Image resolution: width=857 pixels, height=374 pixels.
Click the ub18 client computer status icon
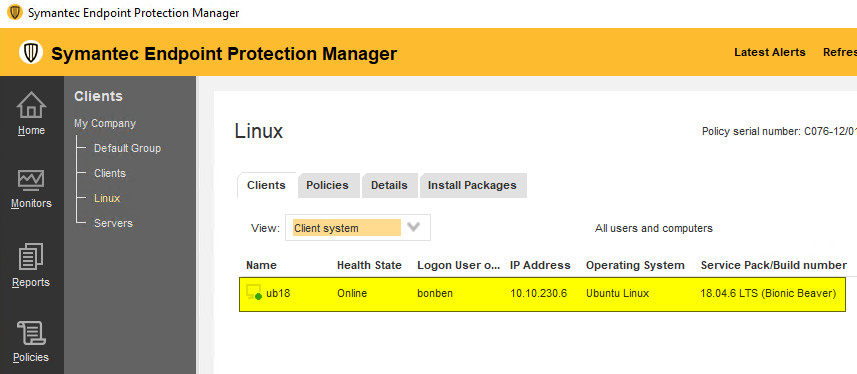point(254,293)
